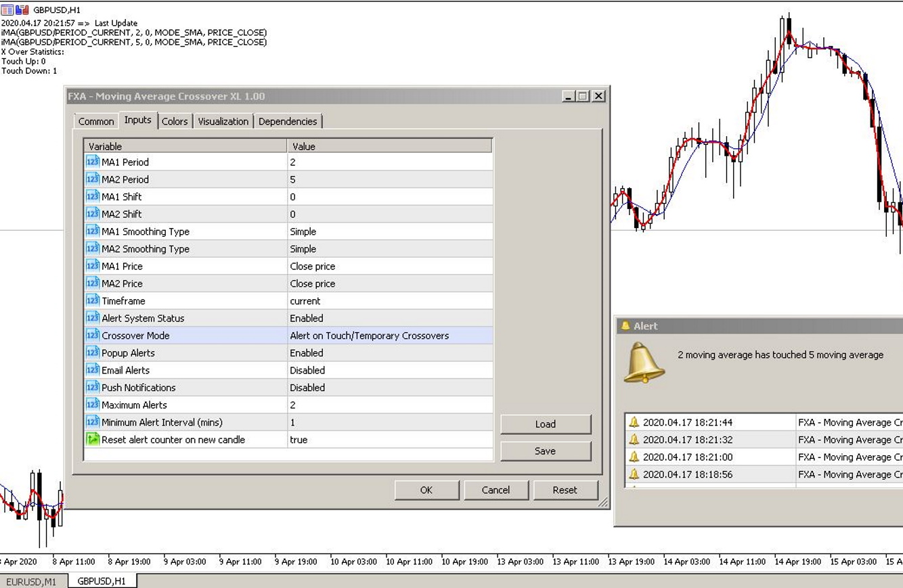The height and width of the screenshot is (588, 903).
Task: Toggle the Reset alert counter true value
Action: click(389, 440)
